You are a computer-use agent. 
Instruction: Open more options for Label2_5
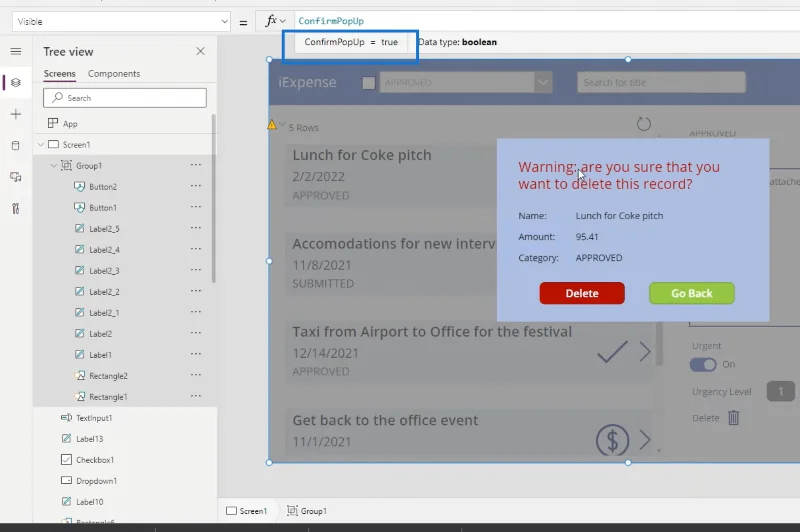point(196,228)
